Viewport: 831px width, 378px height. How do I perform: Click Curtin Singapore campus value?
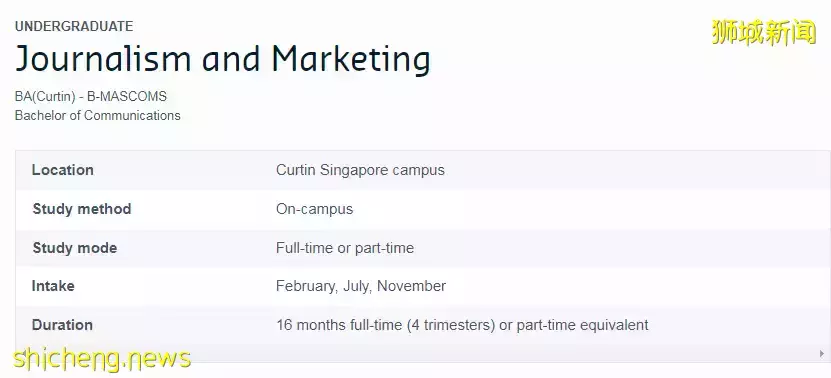click(x=360, y=170)
